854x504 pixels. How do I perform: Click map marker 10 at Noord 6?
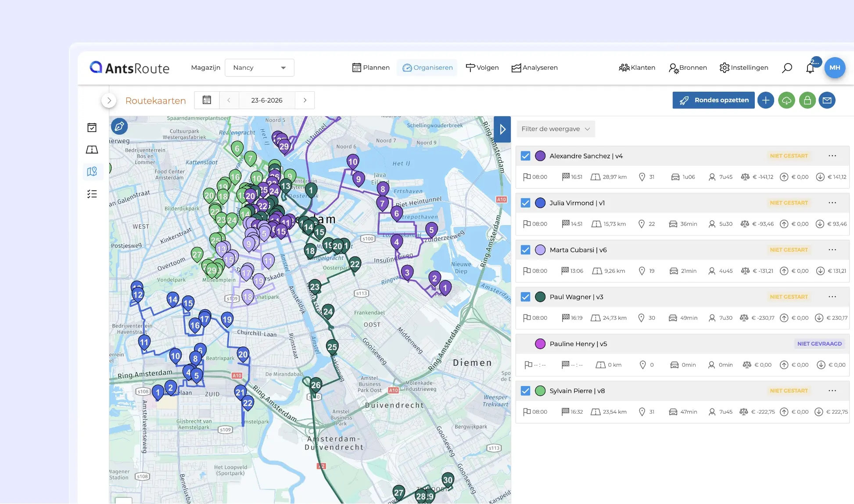353,162
